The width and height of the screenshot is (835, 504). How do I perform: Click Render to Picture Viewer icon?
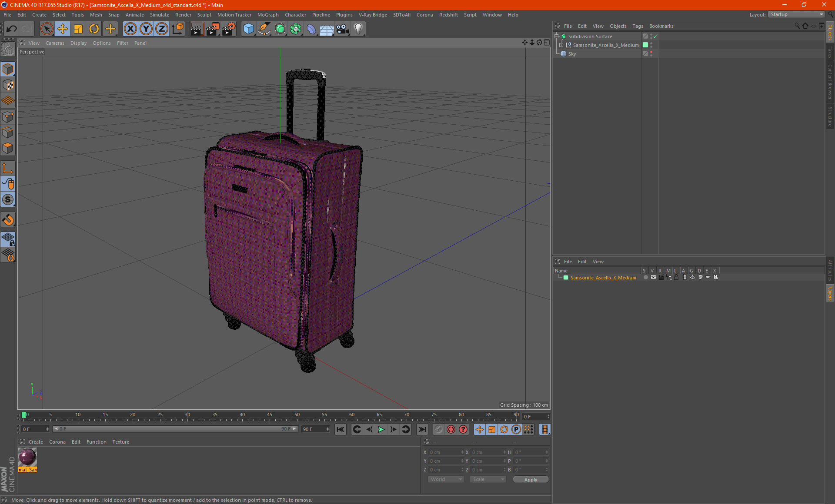point(213,29)
